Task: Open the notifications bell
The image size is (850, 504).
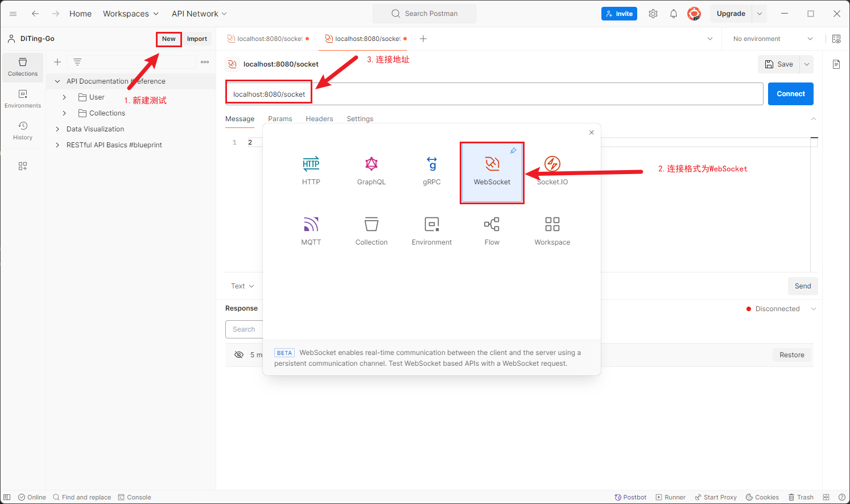Action: pos(674,14)
